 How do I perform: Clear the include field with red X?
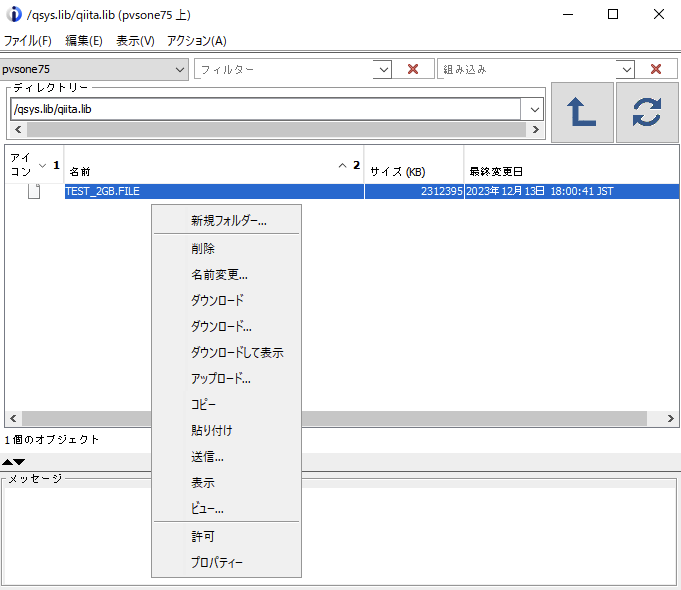tap(656, 69)
